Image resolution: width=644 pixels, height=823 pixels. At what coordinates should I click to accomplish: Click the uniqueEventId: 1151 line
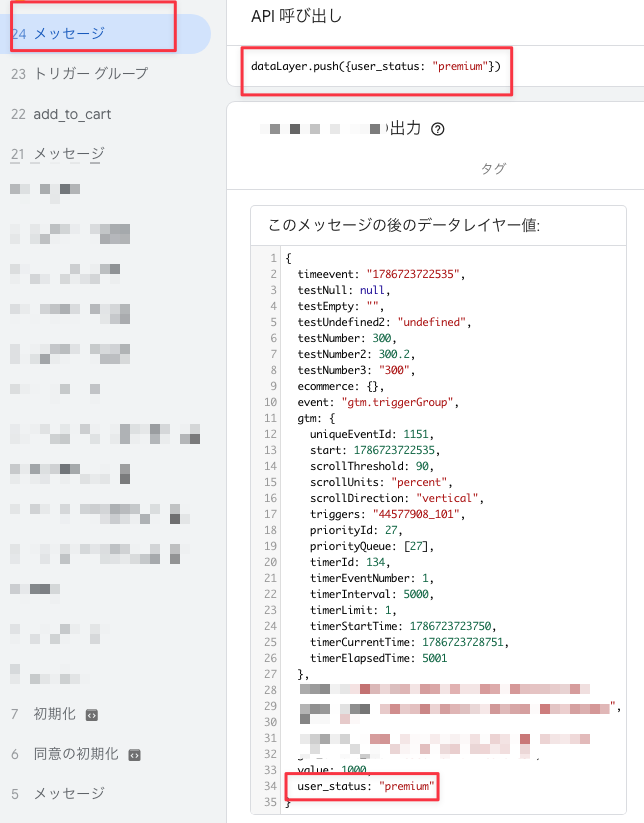tap(372, 434)
